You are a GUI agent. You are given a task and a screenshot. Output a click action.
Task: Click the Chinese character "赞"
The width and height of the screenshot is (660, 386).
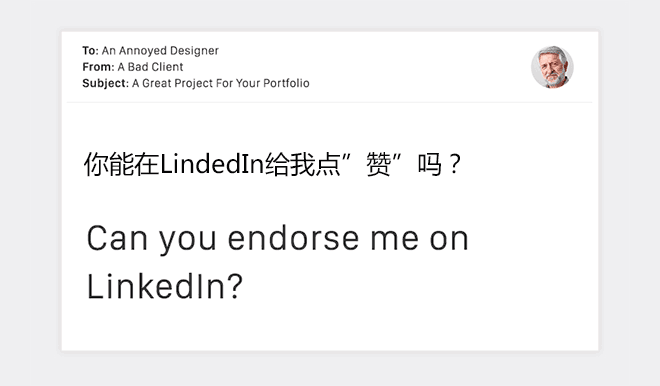[x=378, y=164]
